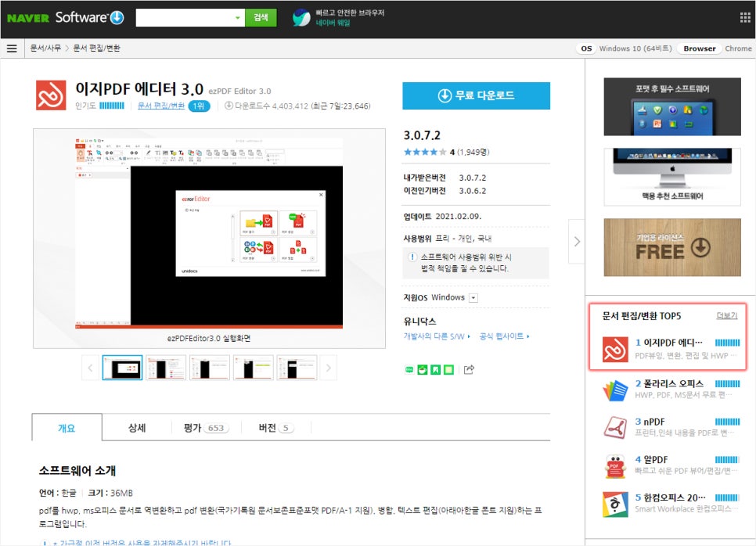Click the green bookmark share icon
Image resolution: width=756 pixels, height=546 pixels.
[x=435, y=370]
